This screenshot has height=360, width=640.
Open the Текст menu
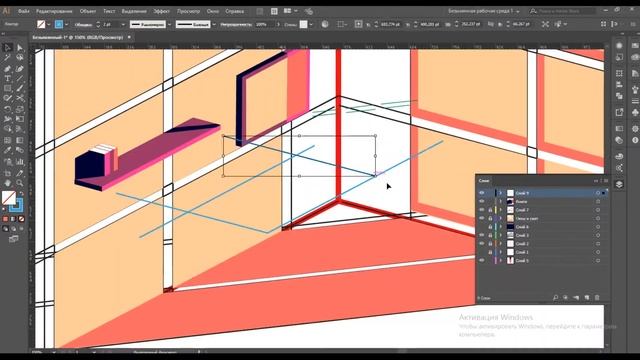[109, 11]
